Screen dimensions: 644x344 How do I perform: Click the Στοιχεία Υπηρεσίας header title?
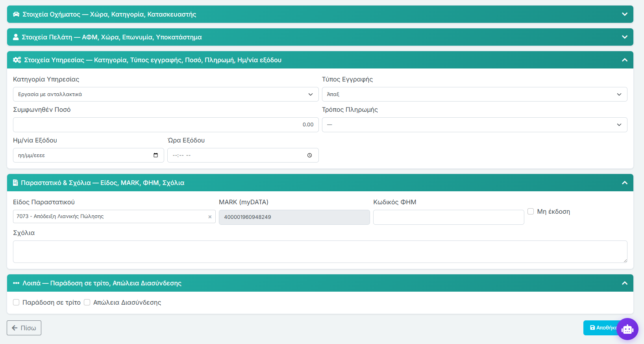[x=153, y=60]
